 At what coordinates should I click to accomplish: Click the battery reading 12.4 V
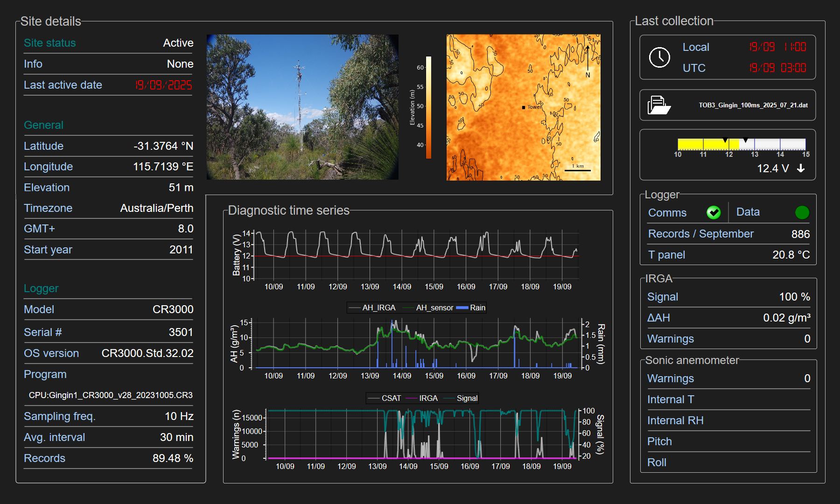[x=773, y=168]
